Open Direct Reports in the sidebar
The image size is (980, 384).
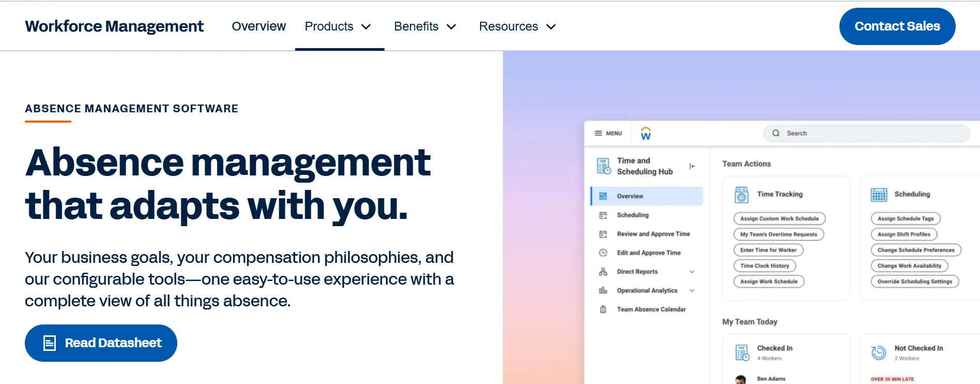coord(637,272)
